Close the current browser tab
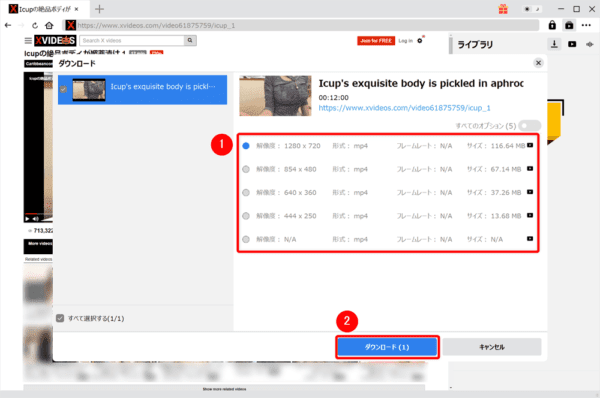 pyautogui.click(x=77, y=9)
